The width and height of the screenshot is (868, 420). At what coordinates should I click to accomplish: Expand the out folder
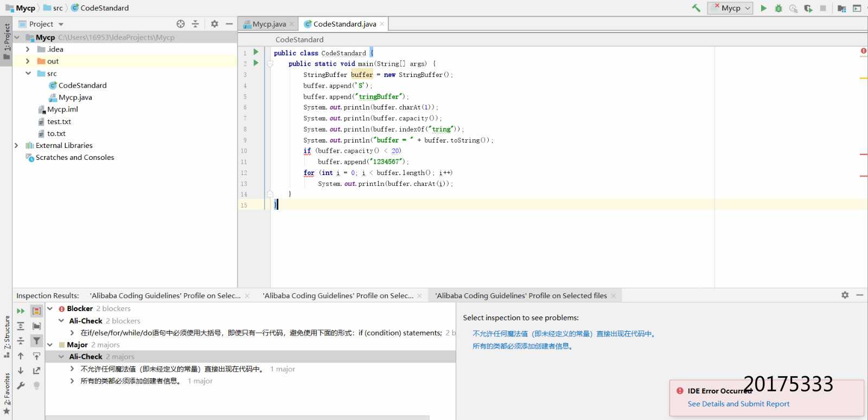[28, 61]
